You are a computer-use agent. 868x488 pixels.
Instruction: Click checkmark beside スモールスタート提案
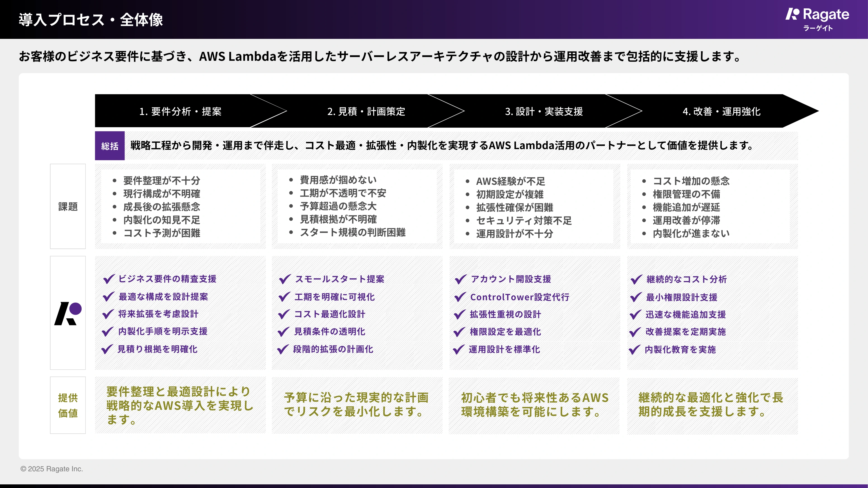pos(285,279)
